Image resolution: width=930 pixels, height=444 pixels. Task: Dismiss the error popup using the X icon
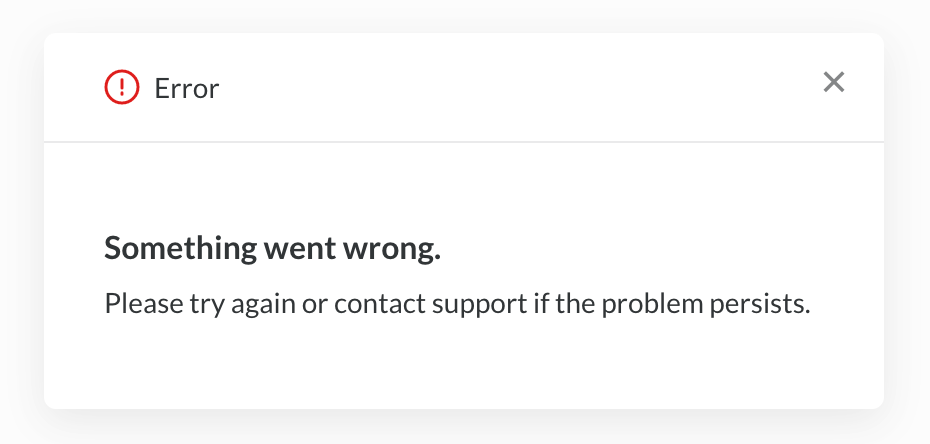pos(834,83)
